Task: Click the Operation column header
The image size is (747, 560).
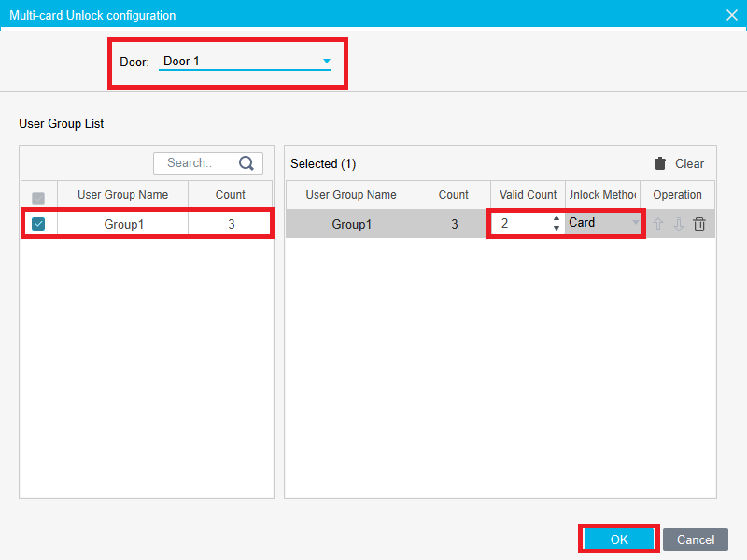Action: 677,195
